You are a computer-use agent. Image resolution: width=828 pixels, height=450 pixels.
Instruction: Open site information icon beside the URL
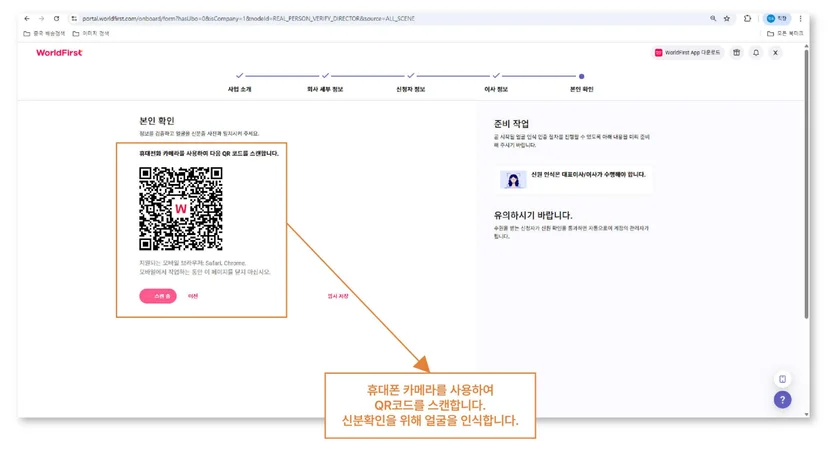coord(74,18)
